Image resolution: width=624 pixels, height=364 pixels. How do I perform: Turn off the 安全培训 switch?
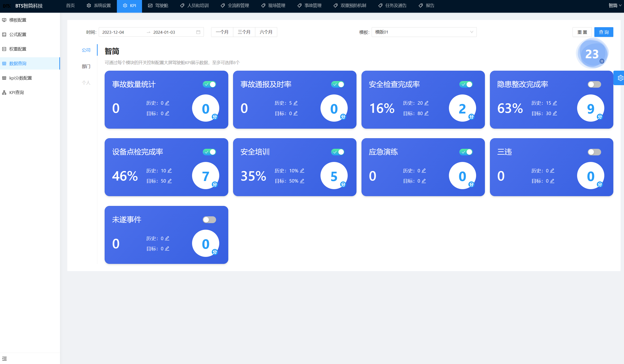pos(337,152)
